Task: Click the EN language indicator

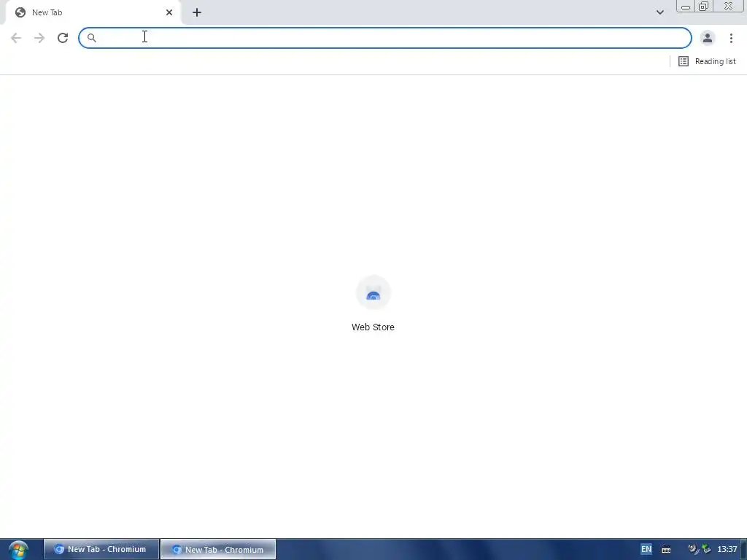Action: (x=646, y=549)
